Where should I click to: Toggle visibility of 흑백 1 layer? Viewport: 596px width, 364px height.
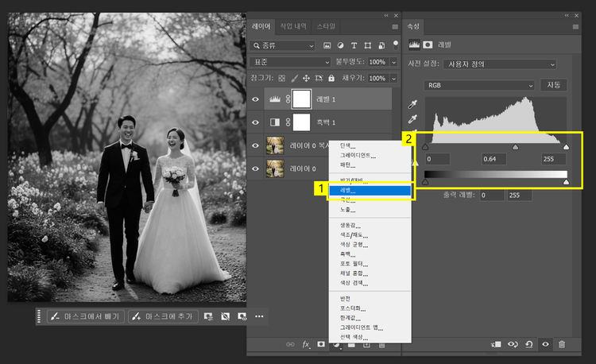click(x=256, y=122)
